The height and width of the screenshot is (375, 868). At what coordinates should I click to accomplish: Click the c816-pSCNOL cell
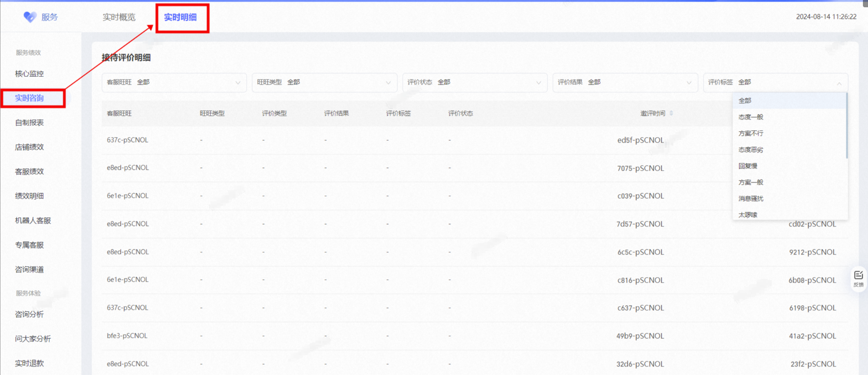(640, 280)
